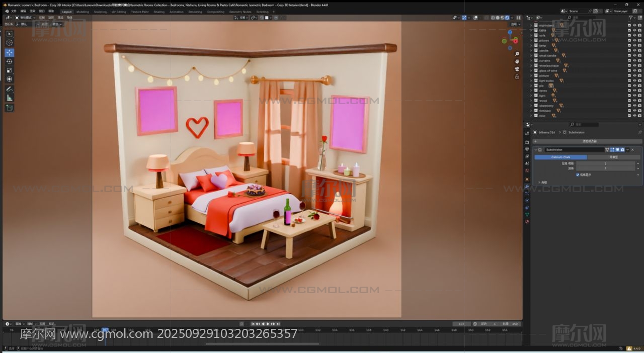
Task: Toggle the camera view icon in viewport
Action: pos(517,69)
